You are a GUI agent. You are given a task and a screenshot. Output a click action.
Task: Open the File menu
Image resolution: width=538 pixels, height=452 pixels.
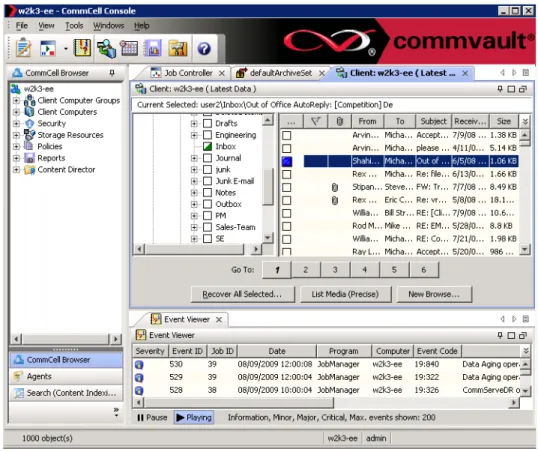tap(22, 26)
